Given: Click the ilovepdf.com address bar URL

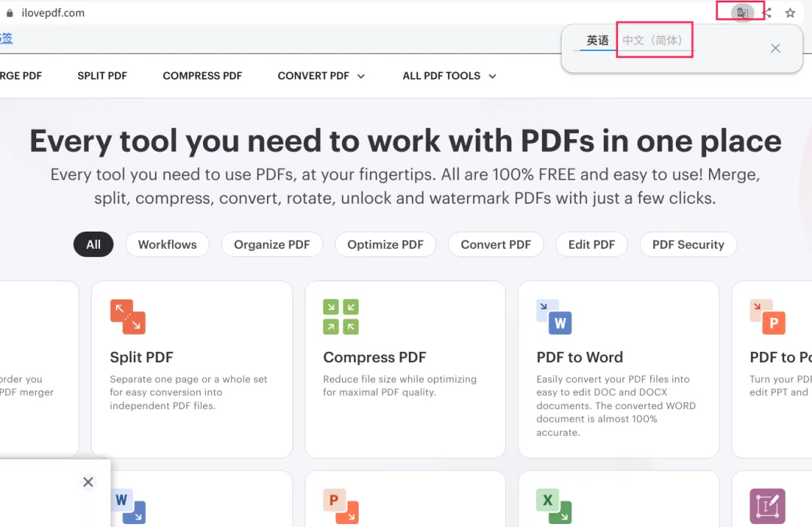Looking at the screenshot, I should pos(53,13).
